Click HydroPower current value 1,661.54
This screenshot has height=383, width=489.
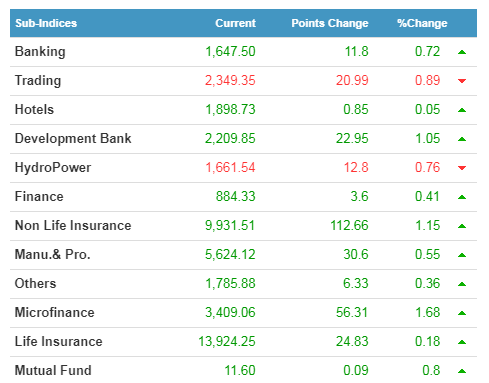[230, 167]
